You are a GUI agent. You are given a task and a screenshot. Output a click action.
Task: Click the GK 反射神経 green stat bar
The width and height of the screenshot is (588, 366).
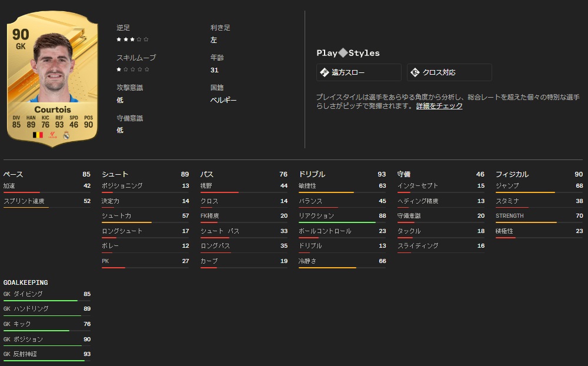[44, 360]
